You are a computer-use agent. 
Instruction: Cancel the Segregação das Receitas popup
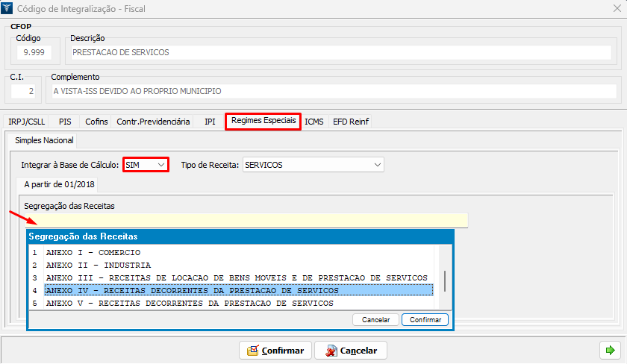point(375,320)
